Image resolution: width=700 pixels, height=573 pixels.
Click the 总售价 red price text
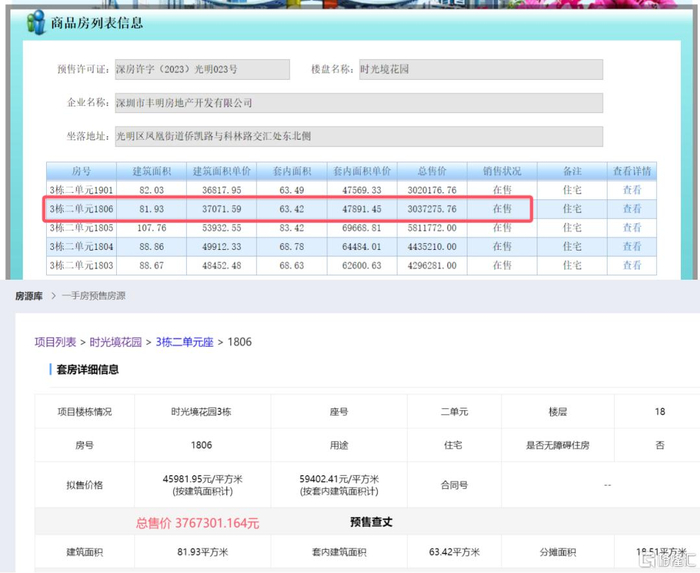(x=197, y=522)
